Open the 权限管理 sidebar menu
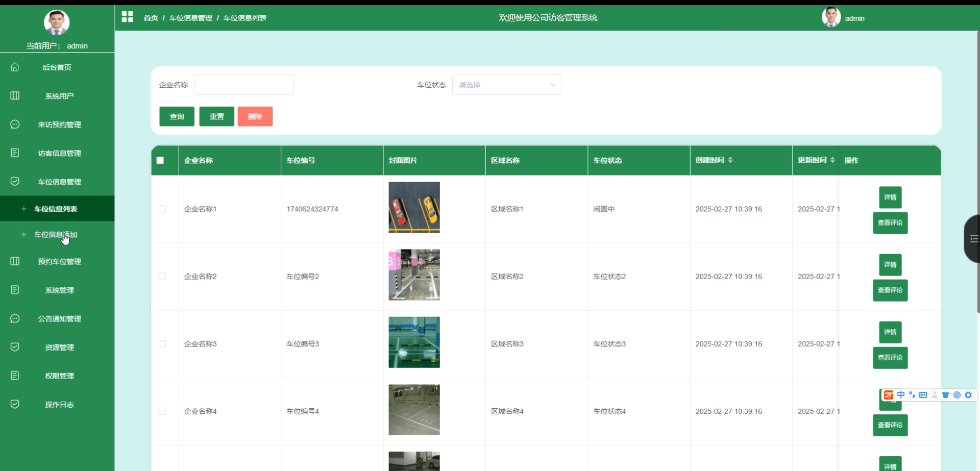980x471 pixels. (57, 376)
